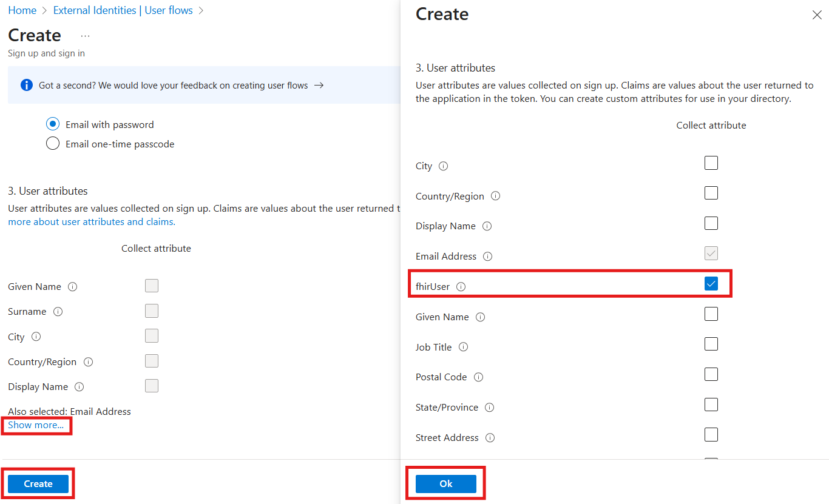Click the info icon next to Surname
The height and width of the screenshot is (504, 829).
(x=58, y=312)
